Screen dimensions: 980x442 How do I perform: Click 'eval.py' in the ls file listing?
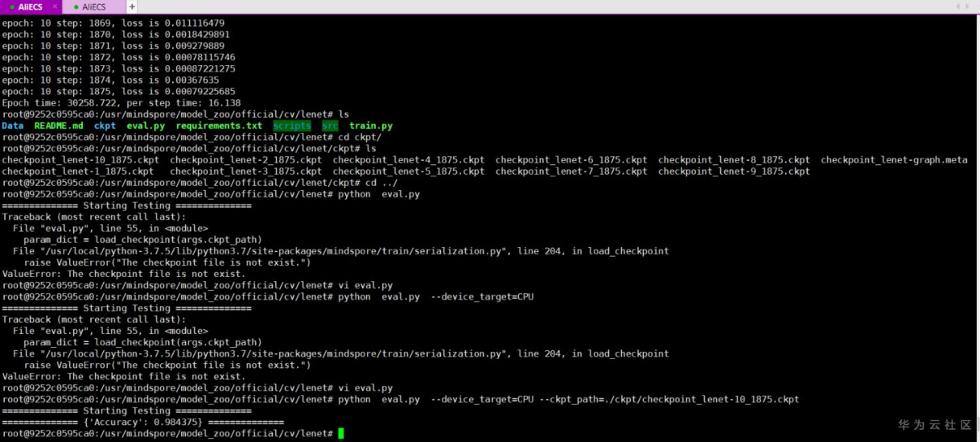146,126
